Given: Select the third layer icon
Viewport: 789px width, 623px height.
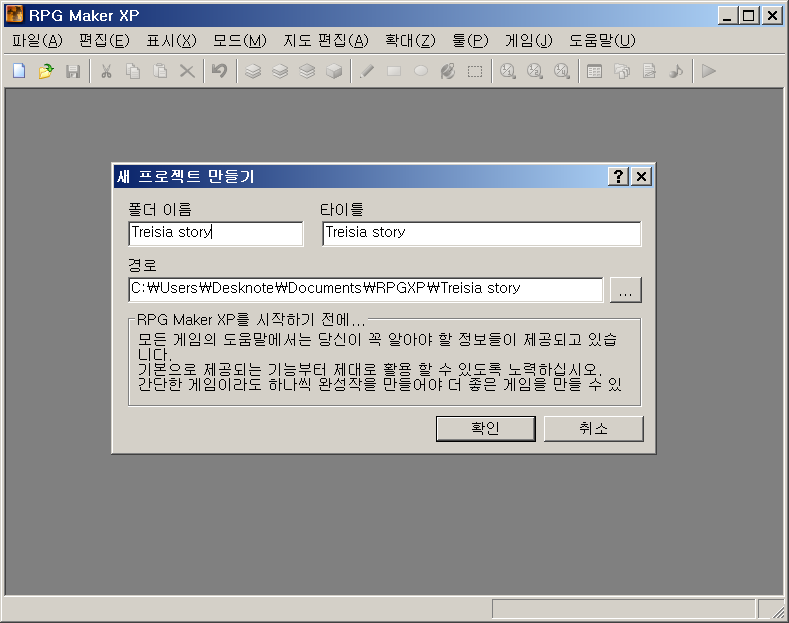Looking at the screenshot, I should pos(307,71).
